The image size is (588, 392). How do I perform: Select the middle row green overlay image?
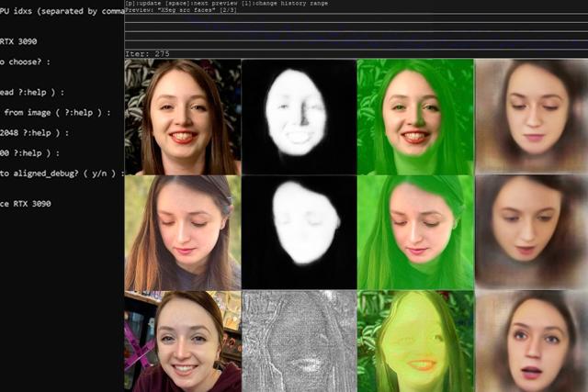coord(414,232)
